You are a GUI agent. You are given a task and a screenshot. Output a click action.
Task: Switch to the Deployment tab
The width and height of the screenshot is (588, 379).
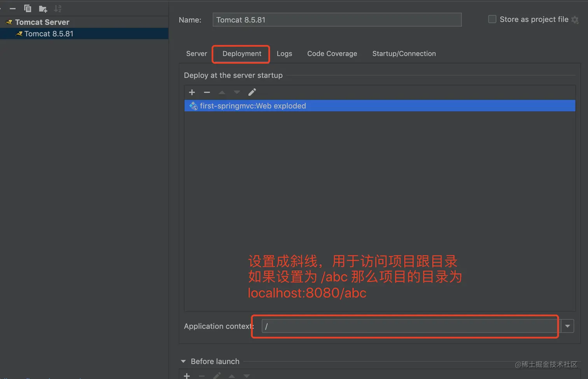click(242, 54)
